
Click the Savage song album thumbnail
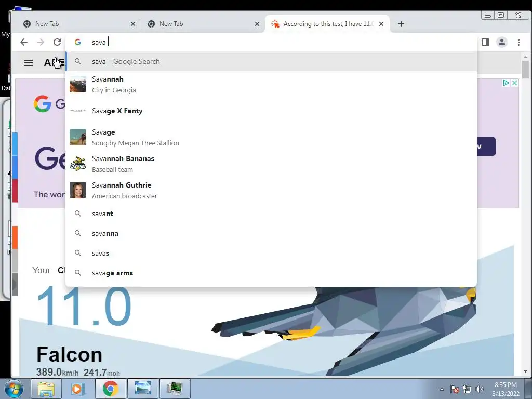pyautogui.click(x=78, y=137)
